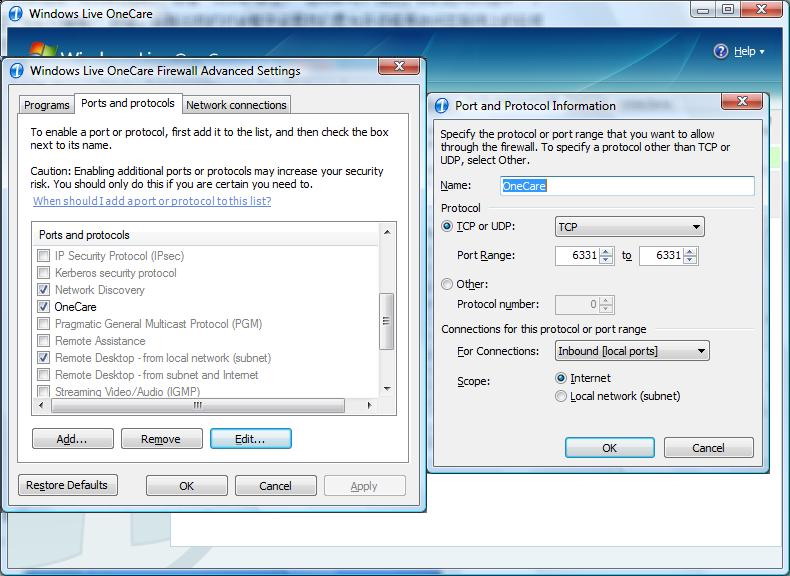Image resolution: width=790 pixels, height=576 pixels.
Task: Open the For Connections Inbound dropdown
Action: click(x=632, y=351)
